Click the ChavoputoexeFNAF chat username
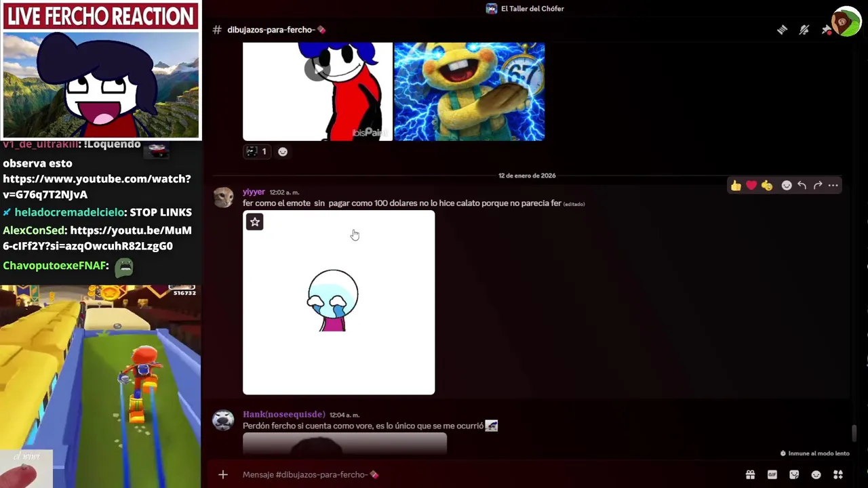868x488 pixels. click(54, 266)
